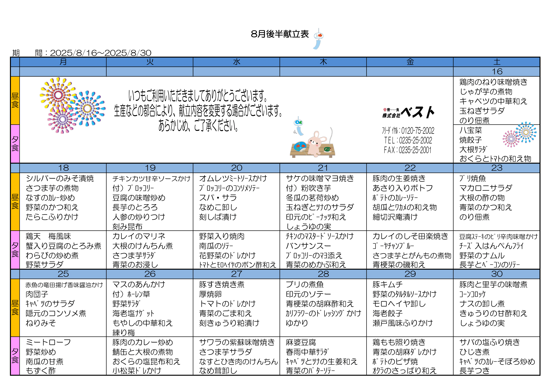Click カレイのマリネ in the 19th dinner
554x392 pixels.
point(139,236)
